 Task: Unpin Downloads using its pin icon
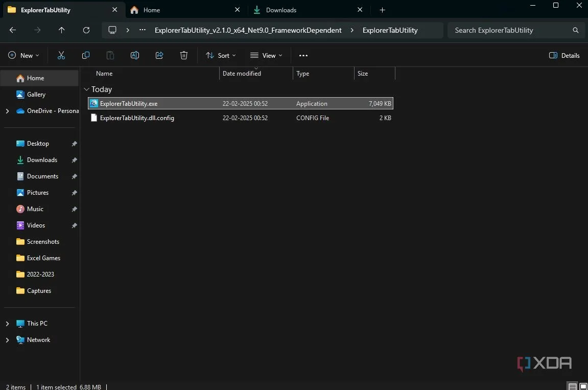[74, 160]
